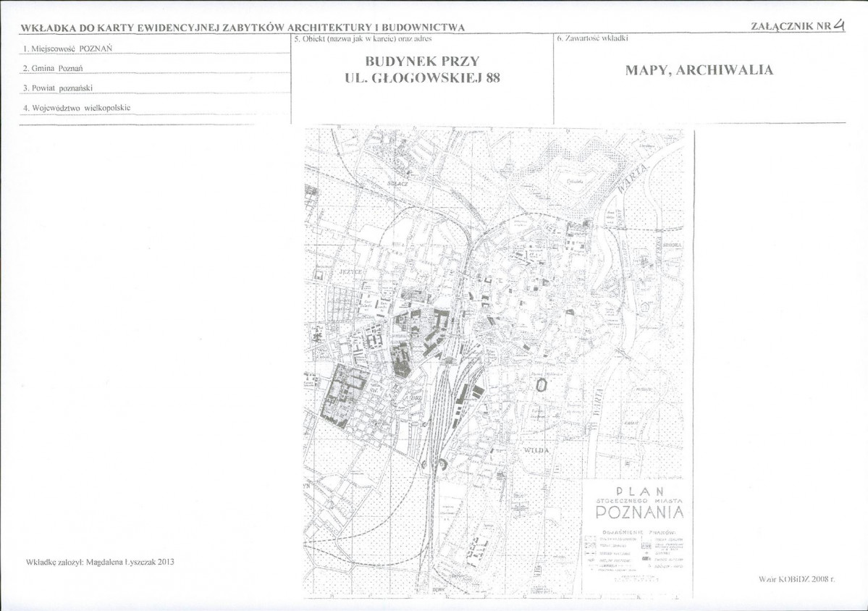Select the "MAPY, ARCHIWALIA" heading
The height and width of the screenshot is (611, 868).
tap(699, 70)
